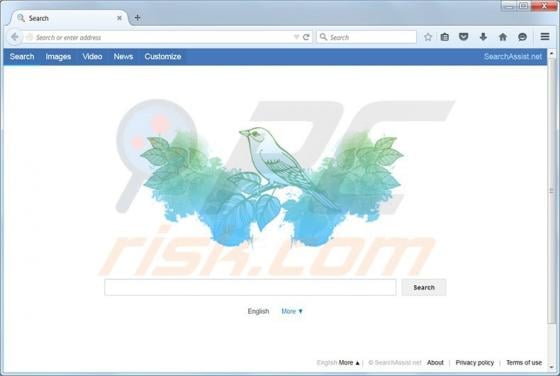Open the Privacy policy footer link

475,363
